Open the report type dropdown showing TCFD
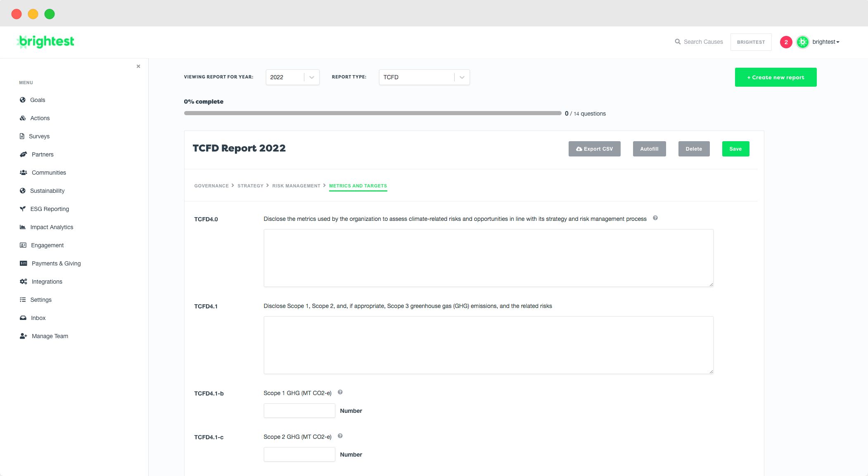 [x=424, y=77]
